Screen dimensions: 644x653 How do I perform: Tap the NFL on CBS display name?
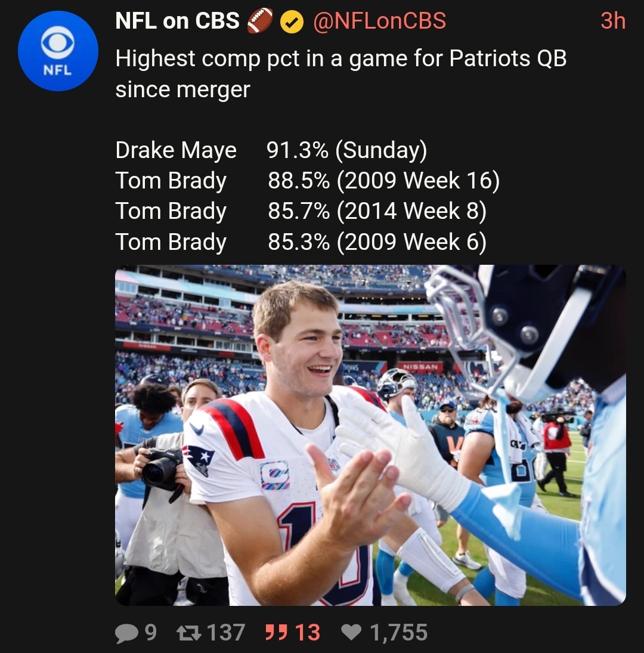point(177,22)
